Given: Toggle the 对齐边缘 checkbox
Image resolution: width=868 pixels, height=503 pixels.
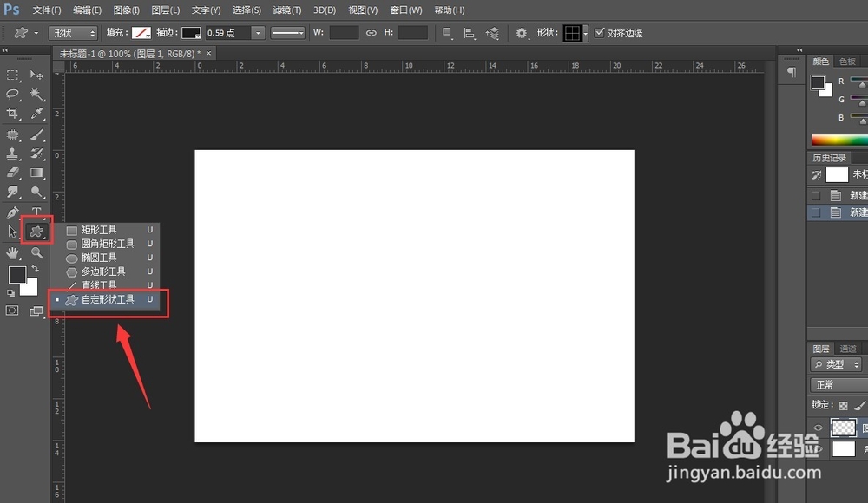Looking at the screenshot, I should click(x=599, y=33).
